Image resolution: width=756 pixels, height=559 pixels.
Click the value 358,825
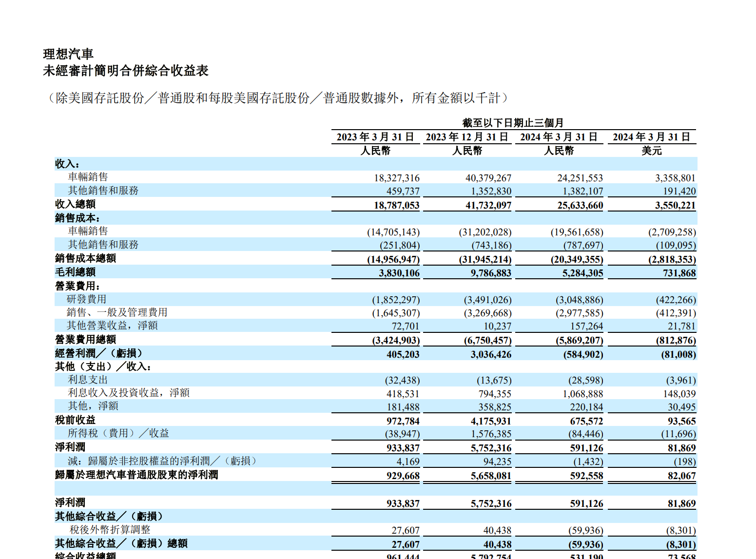point(495,407)
